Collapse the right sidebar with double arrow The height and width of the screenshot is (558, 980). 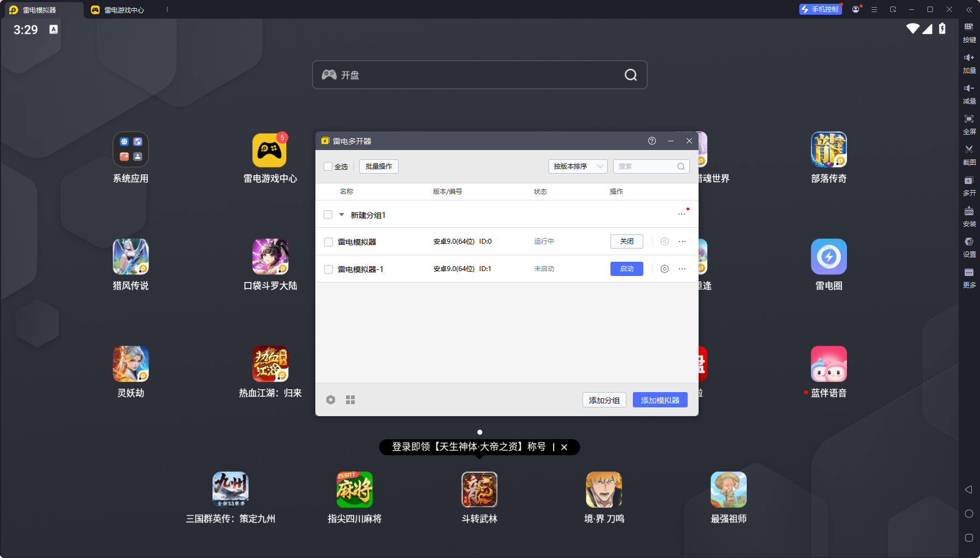(969, 9)
